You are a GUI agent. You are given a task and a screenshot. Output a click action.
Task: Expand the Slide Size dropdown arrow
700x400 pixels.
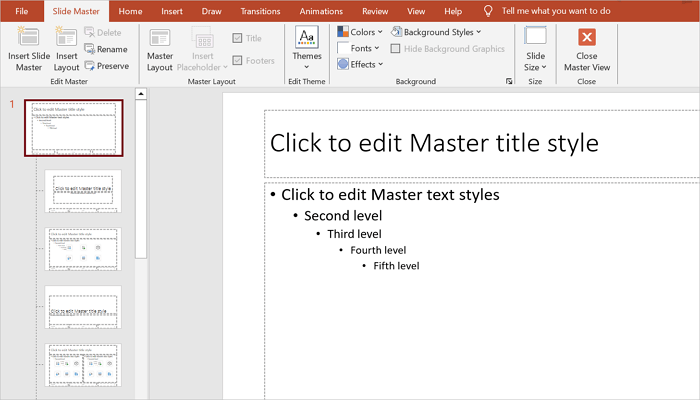[544, 67]
